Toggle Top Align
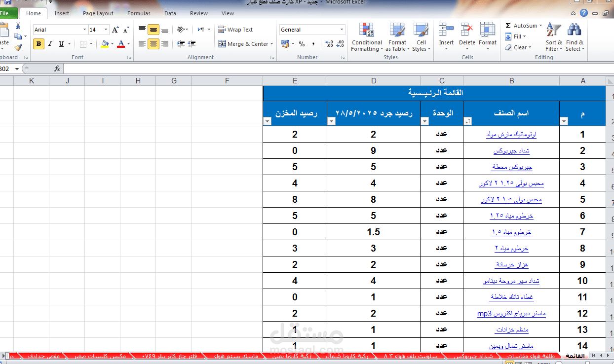The image size is (614, 364). pos(142,30)
